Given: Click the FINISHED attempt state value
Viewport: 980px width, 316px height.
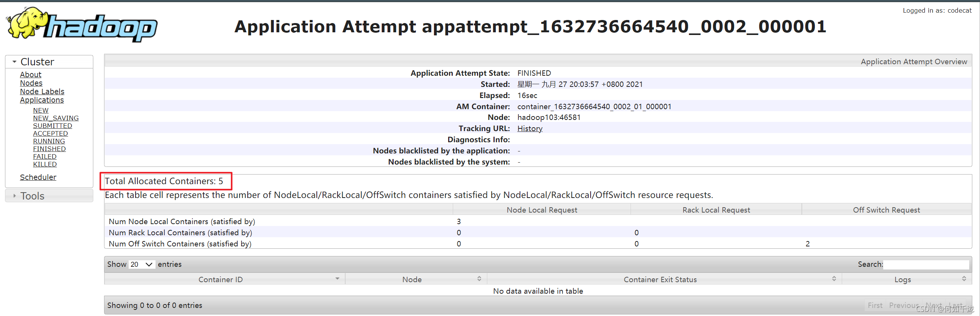Looking at the screenshot, I should [x=534, y=73].
